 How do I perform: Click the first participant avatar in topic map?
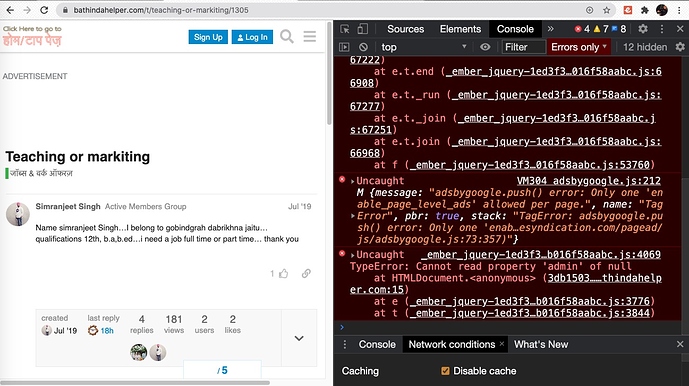pyautogui.click(x=139, y=352)
